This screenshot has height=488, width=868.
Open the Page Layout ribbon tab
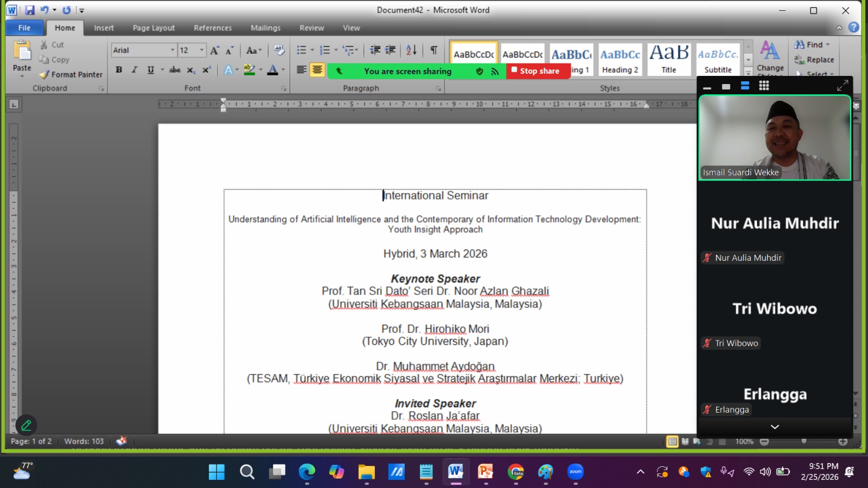coord(154,28)
